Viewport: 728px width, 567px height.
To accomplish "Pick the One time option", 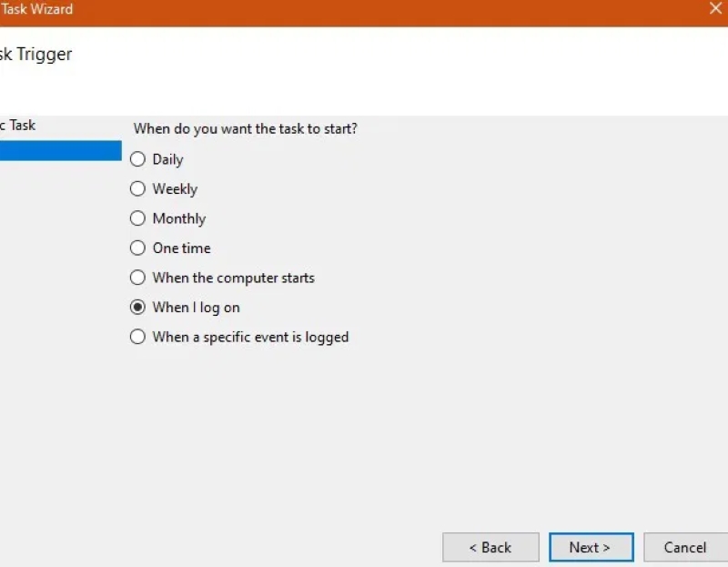I will point(137,248).
